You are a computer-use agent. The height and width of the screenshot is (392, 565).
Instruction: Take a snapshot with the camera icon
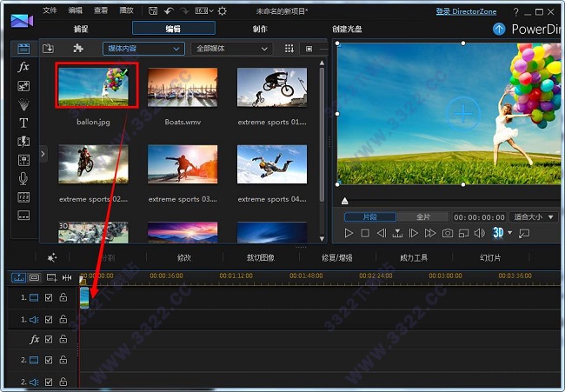447,233
